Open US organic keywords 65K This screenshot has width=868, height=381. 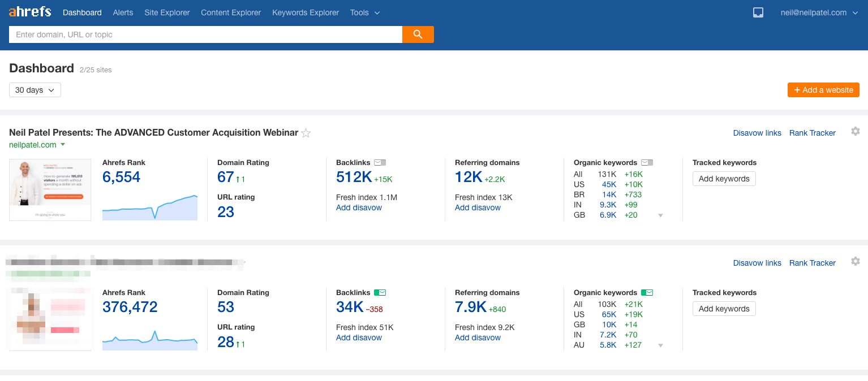(609, 314)
